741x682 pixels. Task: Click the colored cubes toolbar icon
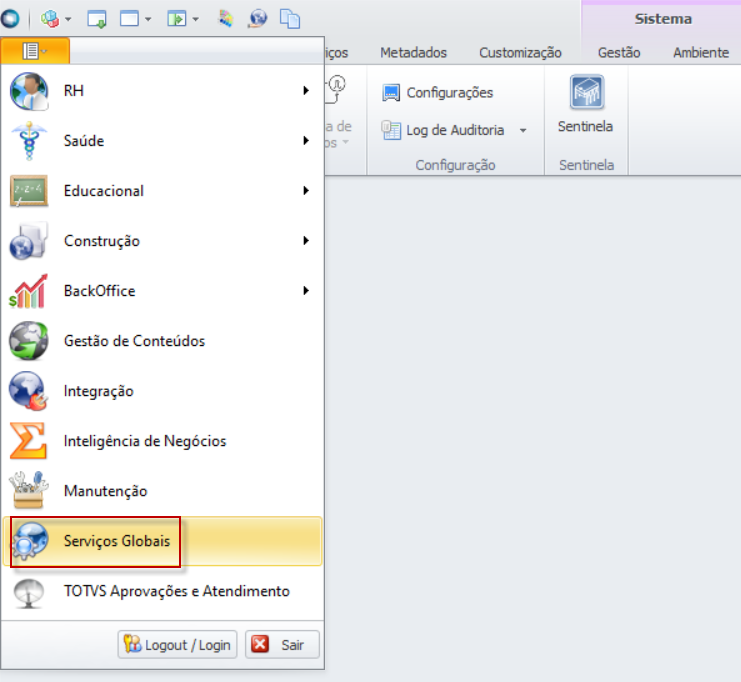pos(50,19)
